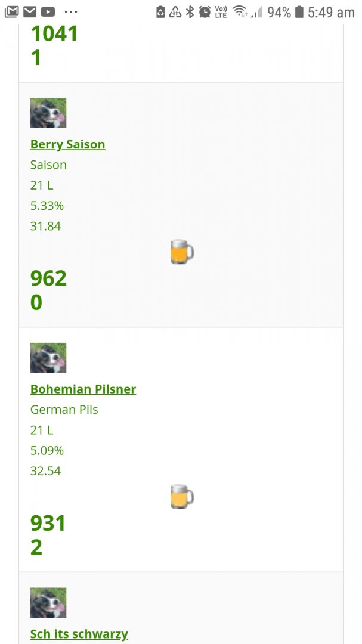362x644 pixels.
Task: Select the German Pils style text
Action: [x=64, y=410]
